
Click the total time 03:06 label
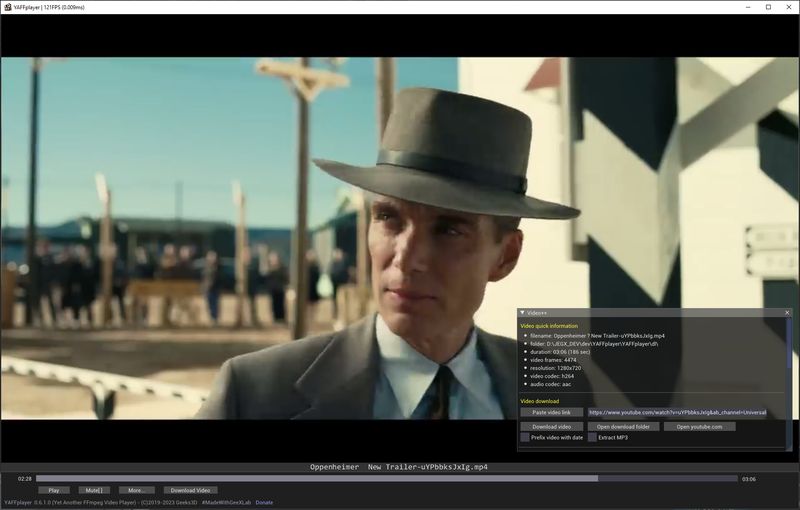pyautogui.click(x=748, y=479)
